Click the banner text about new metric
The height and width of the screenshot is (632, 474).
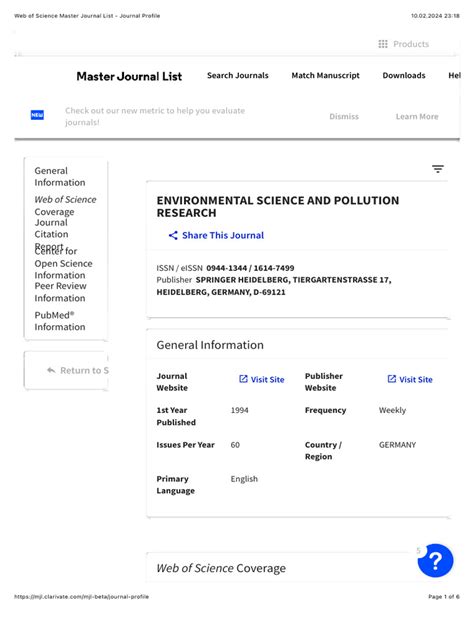[x=155, y=116]
